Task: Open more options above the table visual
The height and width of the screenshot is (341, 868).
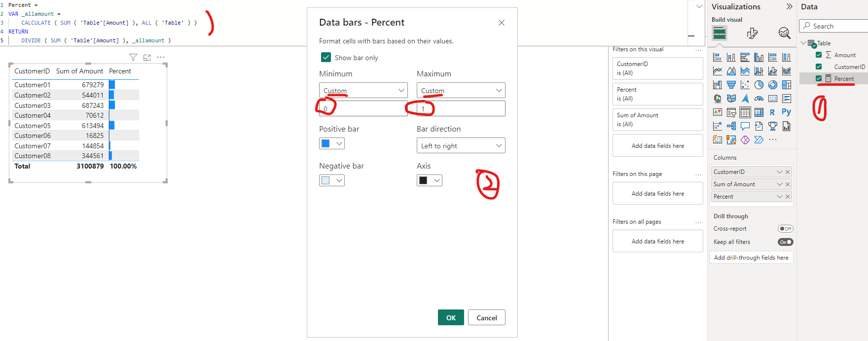Action: coord(161,58)
